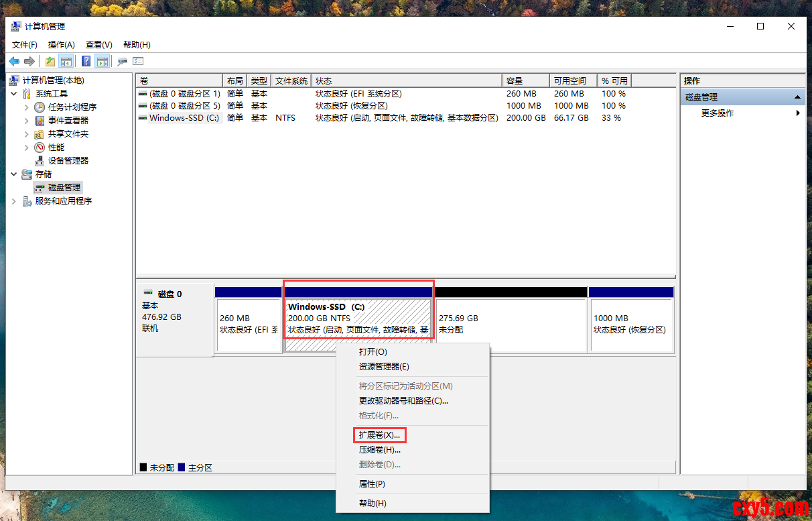Choose 压缩卷(H)... from context menu

(x=379, y=450)
